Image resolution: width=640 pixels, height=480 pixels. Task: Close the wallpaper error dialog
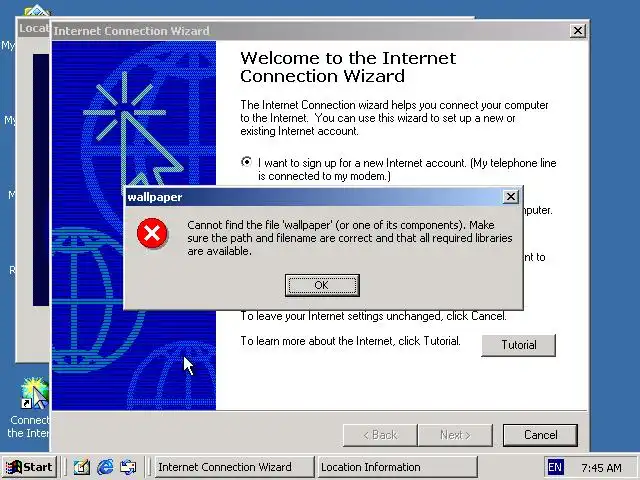(x=510, y=197)
